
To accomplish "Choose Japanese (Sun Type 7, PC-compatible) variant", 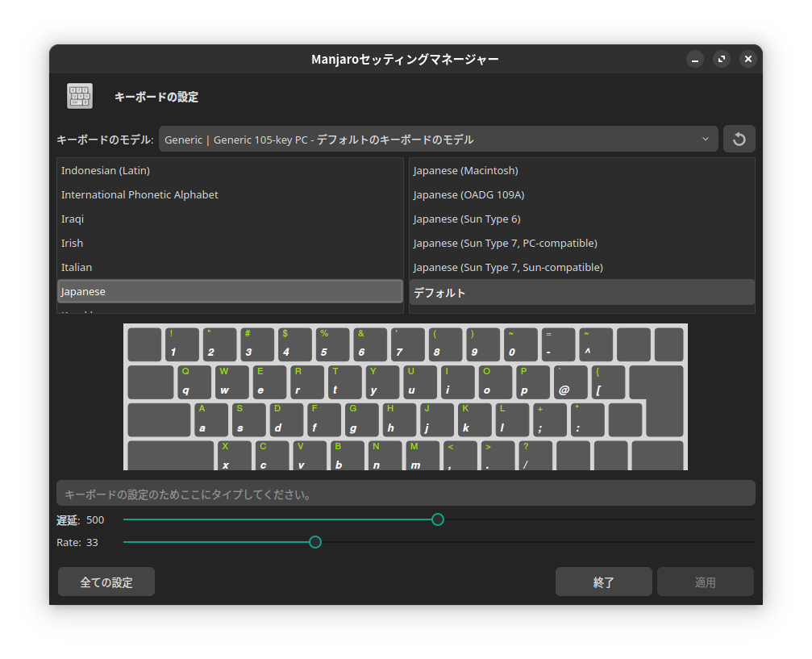I will pos(581,243).
